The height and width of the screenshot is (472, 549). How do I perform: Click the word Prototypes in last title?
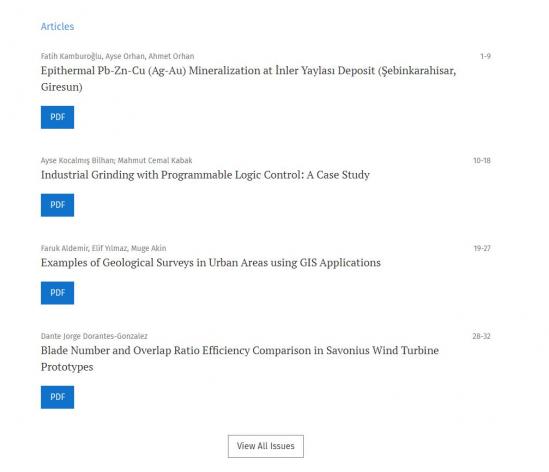click(x=67, y=367)
